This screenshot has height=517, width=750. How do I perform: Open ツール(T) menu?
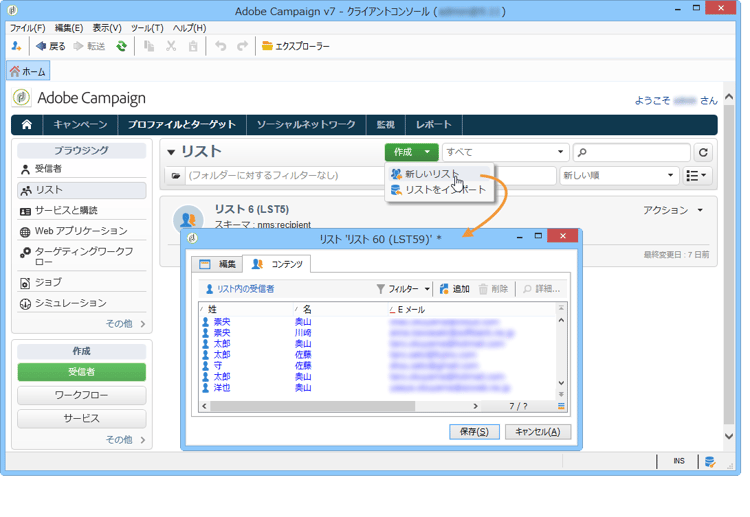click(147, 28)
